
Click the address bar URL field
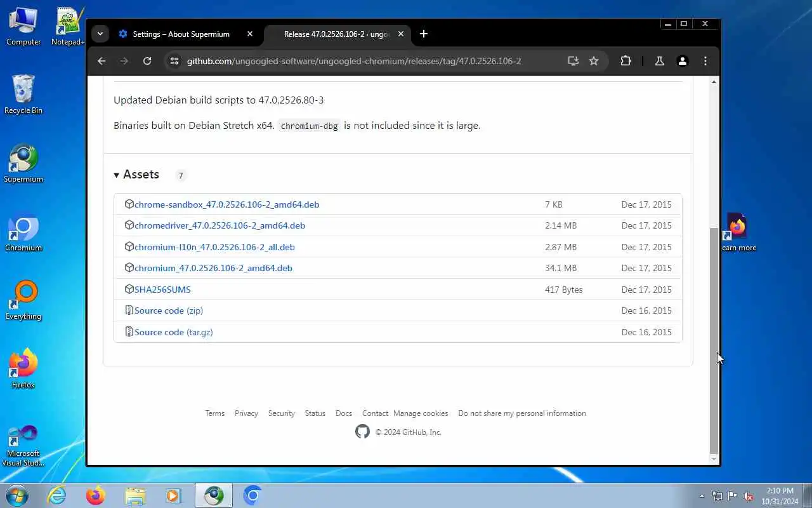pos(353,61)
